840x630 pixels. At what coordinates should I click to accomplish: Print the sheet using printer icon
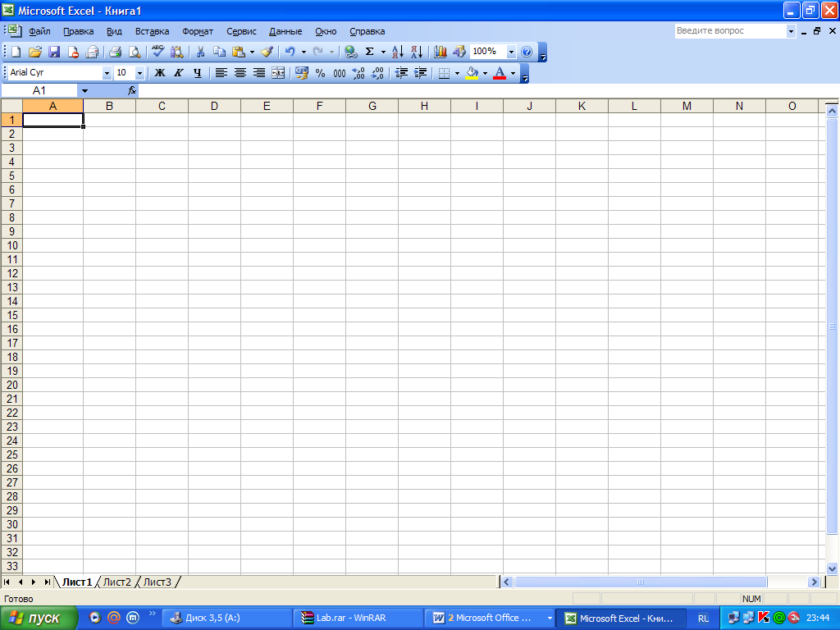tap(115, 52)
